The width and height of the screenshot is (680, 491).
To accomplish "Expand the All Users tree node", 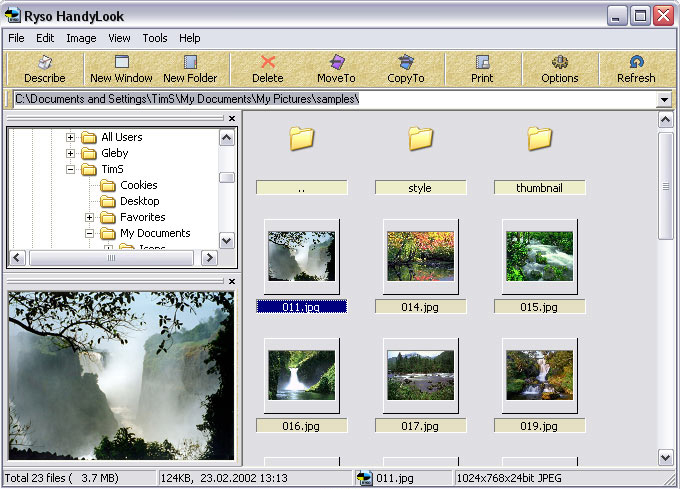I will pos(71,137).
